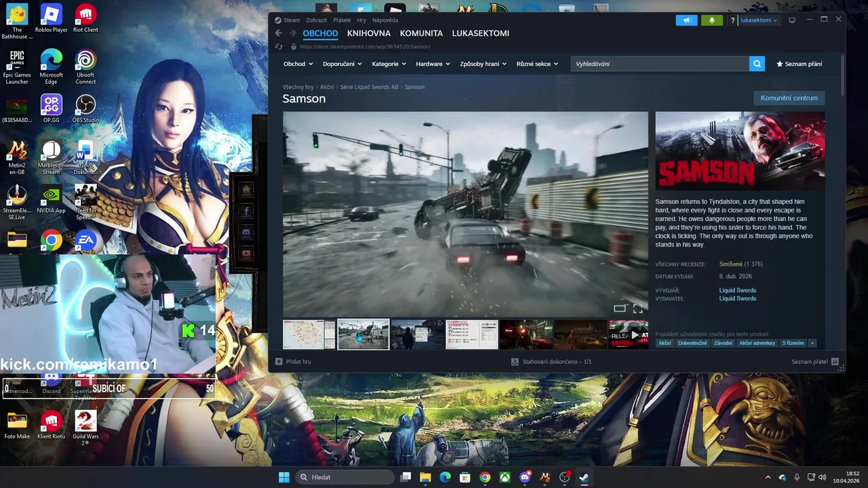Select the OBCHOD tab

(320, 33)
